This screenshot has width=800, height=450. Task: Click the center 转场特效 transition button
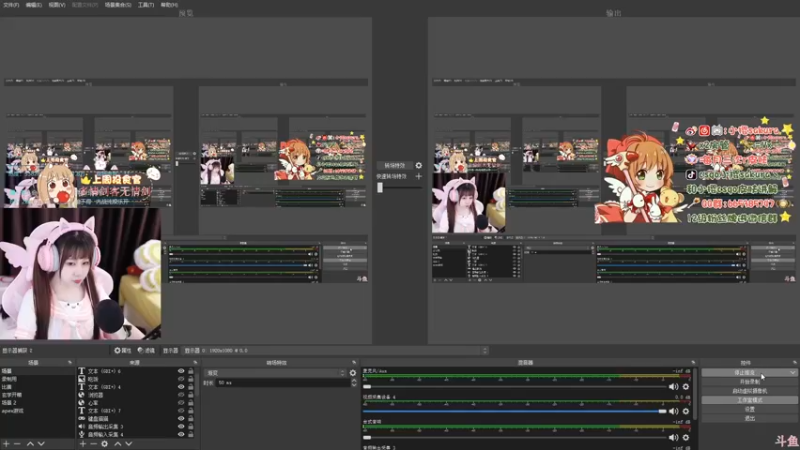pyautogui.click(x=394, y=165)
